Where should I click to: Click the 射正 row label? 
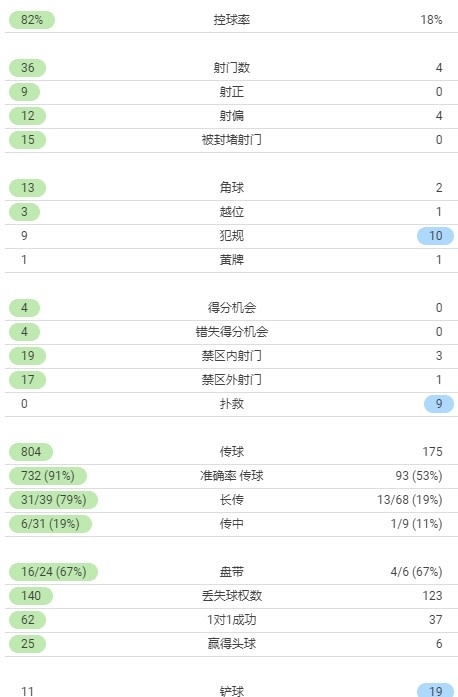(232, 92)
